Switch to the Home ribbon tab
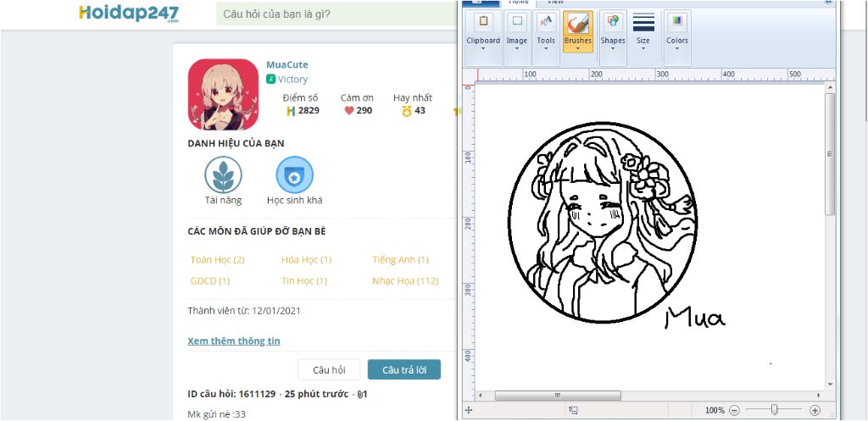 519,3
